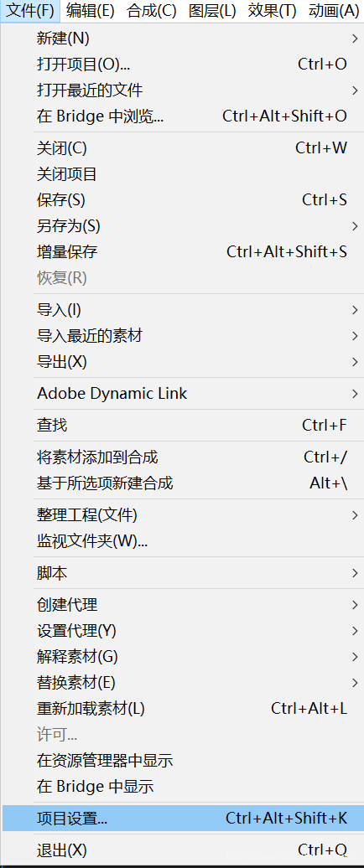This screenshot has height=868, width=364.
Task: Select 在 Bridge 中浏览... menu item
Action: click(x=182, y=116)
